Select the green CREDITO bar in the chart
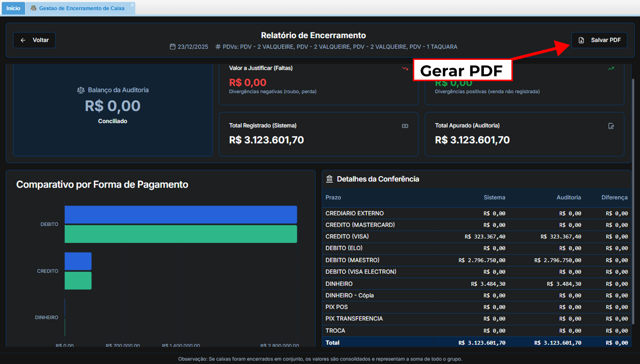 pos(78,280)
